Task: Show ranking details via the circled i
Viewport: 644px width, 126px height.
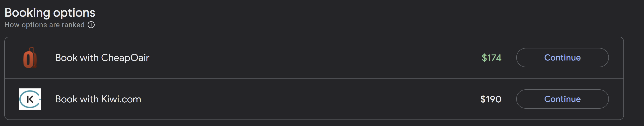Action: click(91, 25)
